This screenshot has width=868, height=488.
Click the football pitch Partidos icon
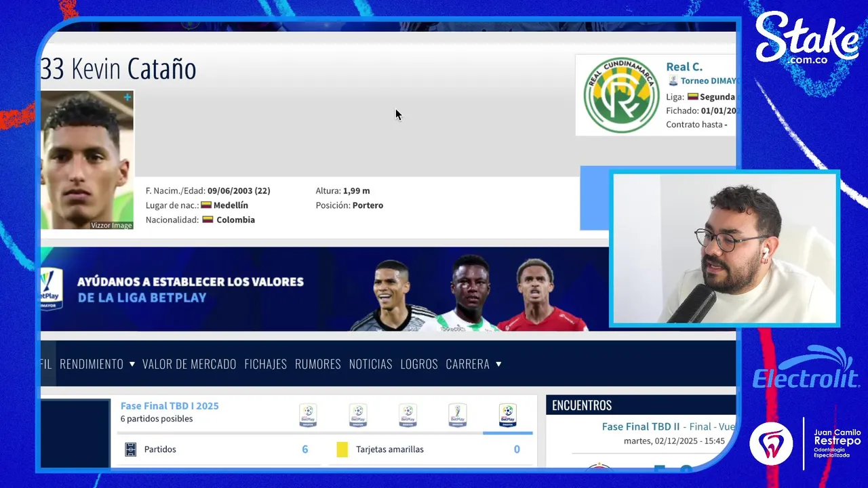131,449
